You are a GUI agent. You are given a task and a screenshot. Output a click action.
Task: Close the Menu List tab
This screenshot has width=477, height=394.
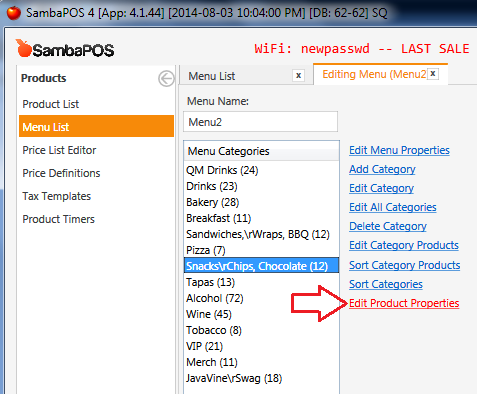[298, 76]
